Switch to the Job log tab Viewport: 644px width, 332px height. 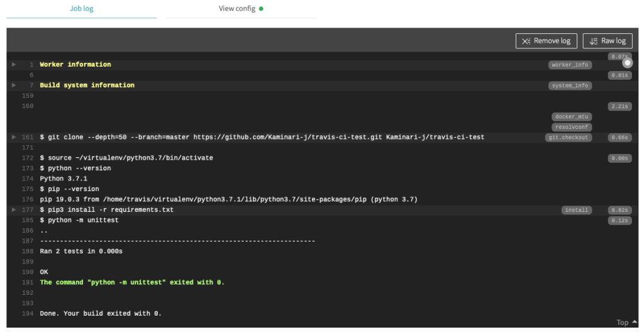click(81, 9)
